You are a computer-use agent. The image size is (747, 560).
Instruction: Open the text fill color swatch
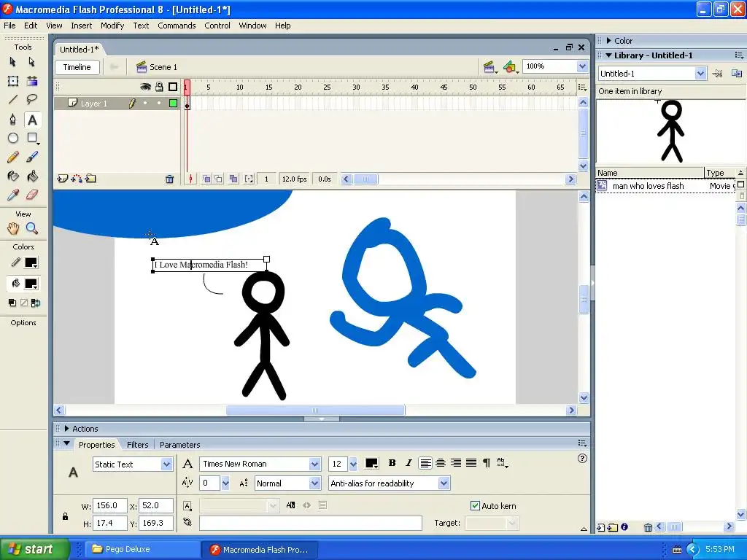[371, 463]
